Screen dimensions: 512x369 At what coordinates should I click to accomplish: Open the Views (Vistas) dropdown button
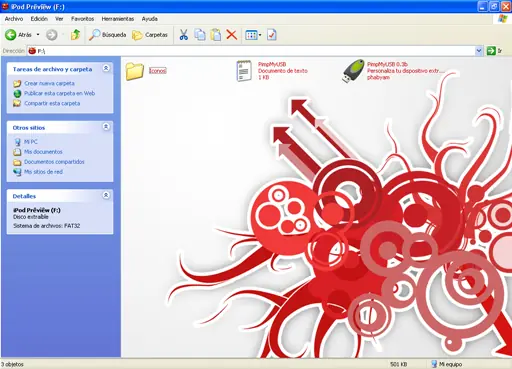coord(253,35)
